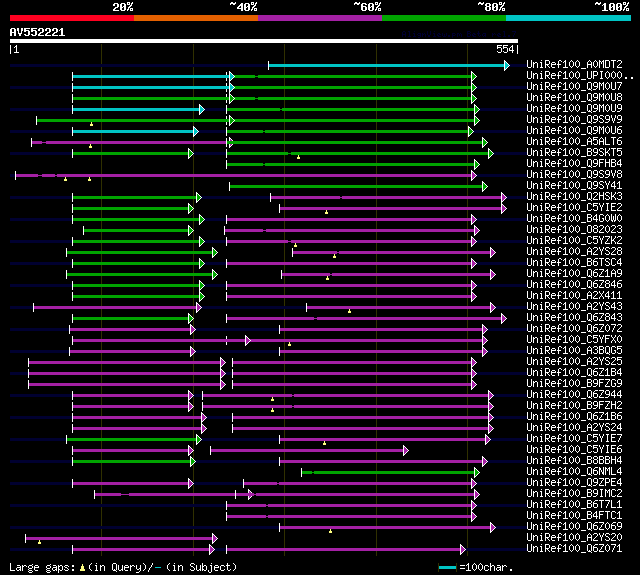Screen dimensions: 640x575
Task: Click the purple alignment bar of A2YS20
Action: [x=121, y=539]
